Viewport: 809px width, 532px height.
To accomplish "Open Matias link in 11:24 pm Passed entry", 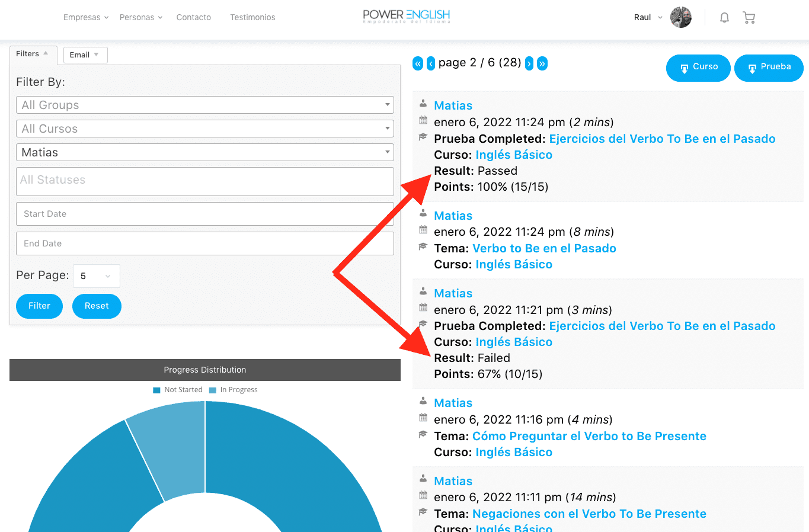I will (453, 105).
